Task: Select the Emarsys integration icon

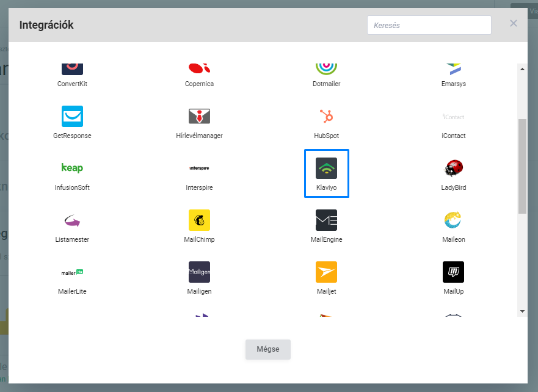Action: coord(454,69)
